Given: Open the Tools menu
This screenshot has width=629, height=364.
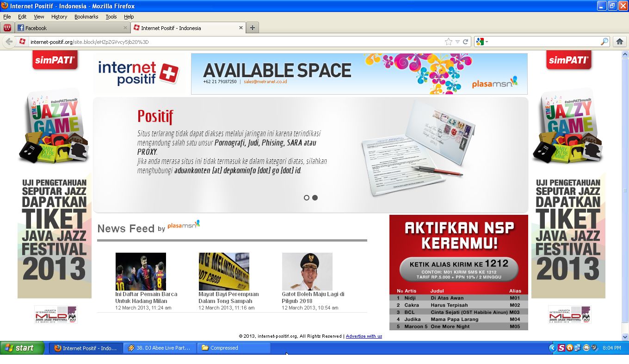Looking at the screenshot, I should (111, 17).
